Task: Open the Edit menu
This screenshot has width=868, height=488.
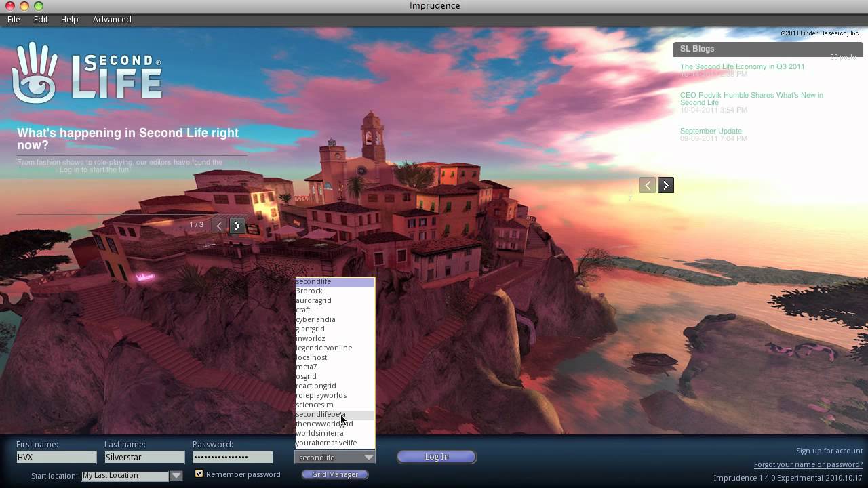Action: click(41, 20)
